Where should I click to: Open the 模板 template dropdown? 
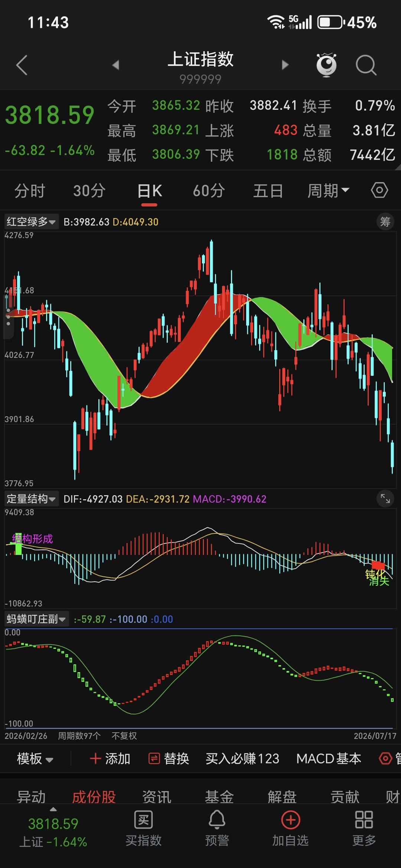click(35, 759)
